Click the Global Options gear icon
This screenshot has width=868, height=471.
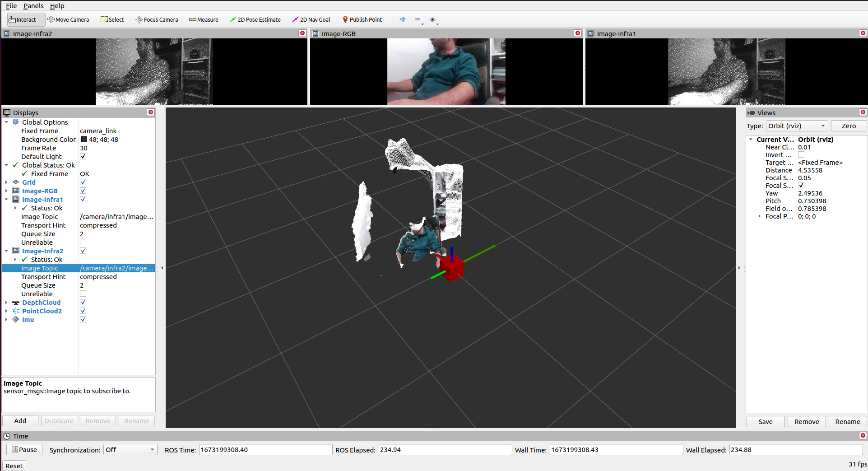(x=16, y=122)
